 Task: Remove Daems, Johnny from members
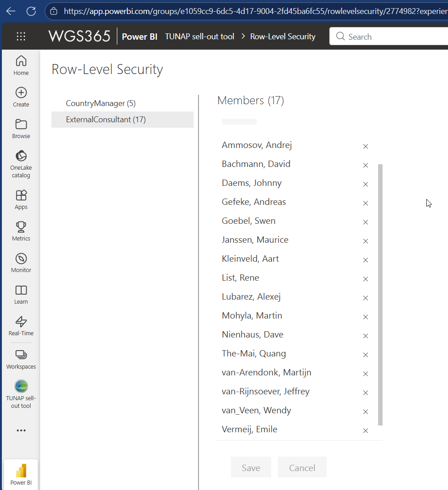[365, 185]
